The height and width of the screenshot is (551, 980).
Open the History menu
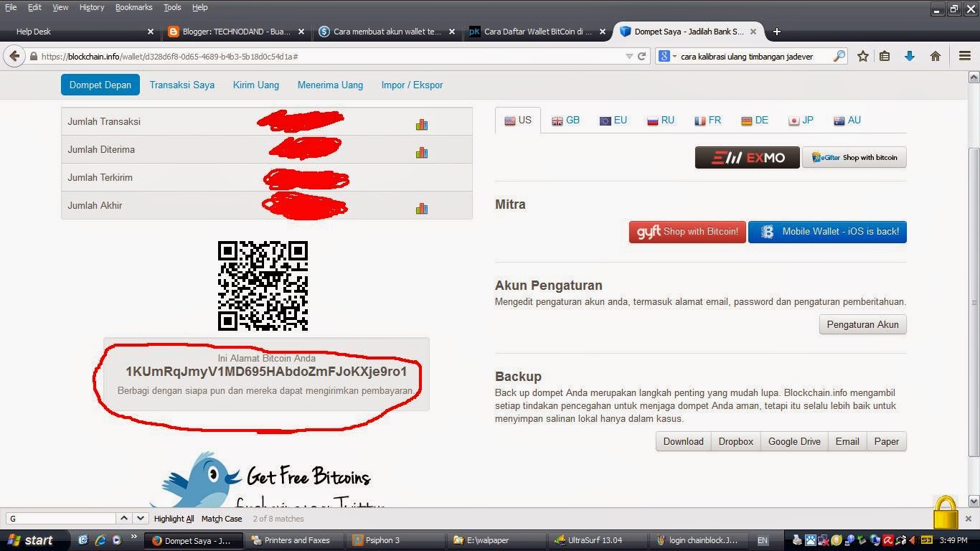coord(92,7)
